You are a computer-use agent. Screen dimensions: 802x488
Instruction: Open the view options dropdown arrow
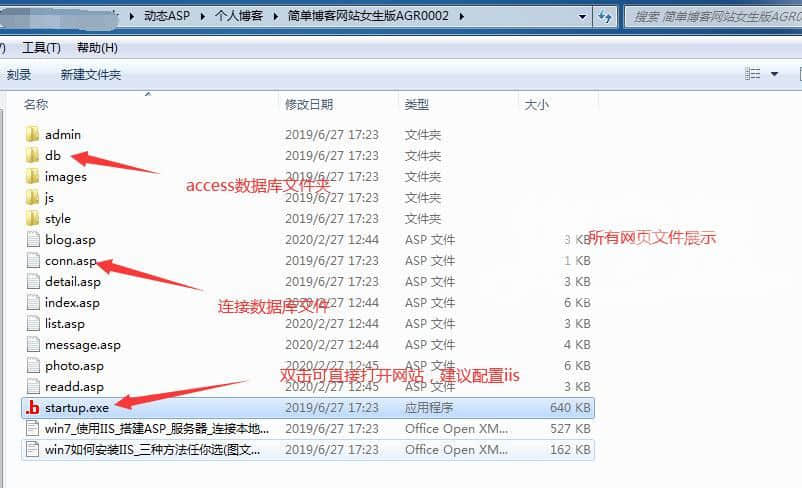774,74
